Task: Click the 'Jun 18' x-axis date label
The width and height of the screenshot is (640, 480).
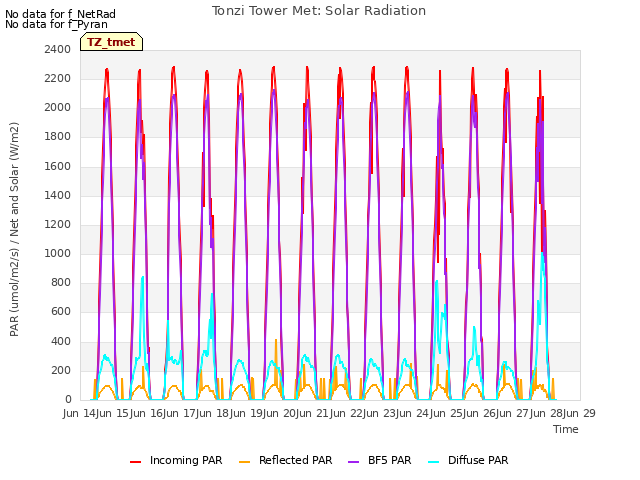Action: [x=212, y=413]
